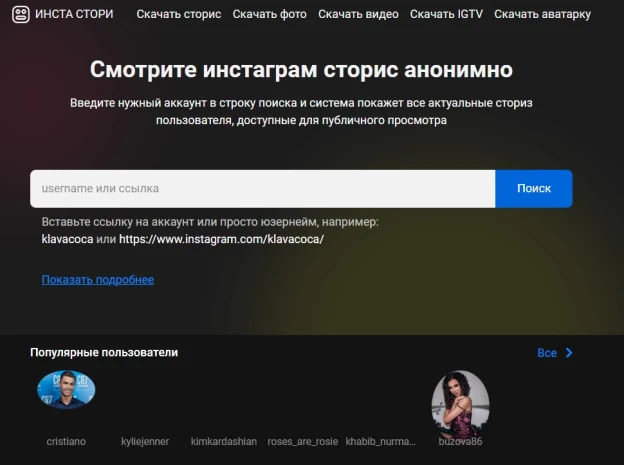Open the ИНСТА СТОРИ home link
Image resolution: width=624 pixels, height=465 pixels.
tap(74, 14)
